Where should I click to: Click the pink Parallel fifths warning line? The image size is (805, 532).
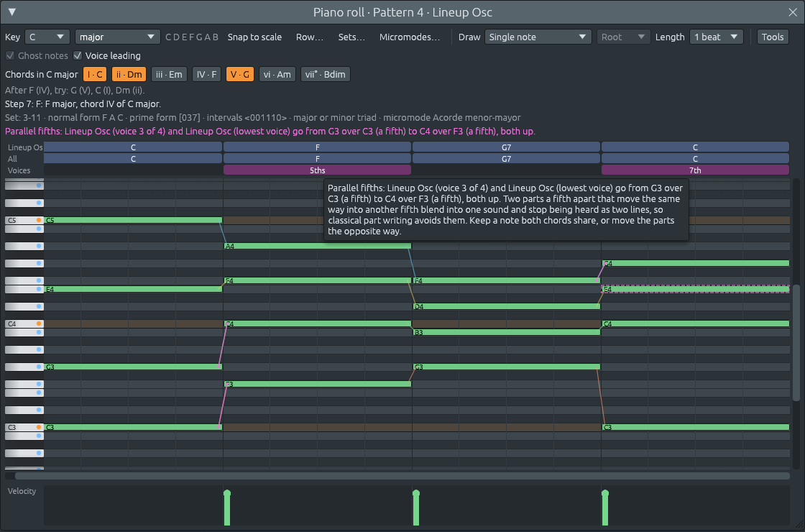(270, 132)
